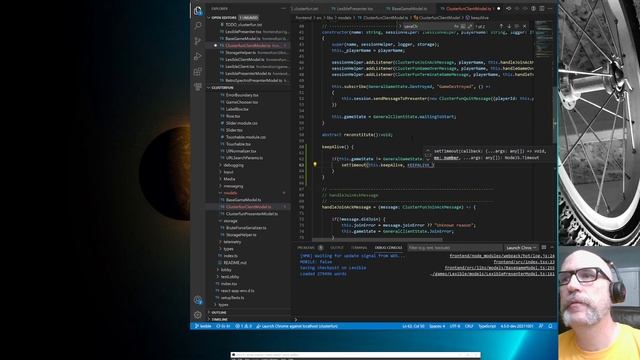Click the notifications bell in status bar

coord(550,326)
